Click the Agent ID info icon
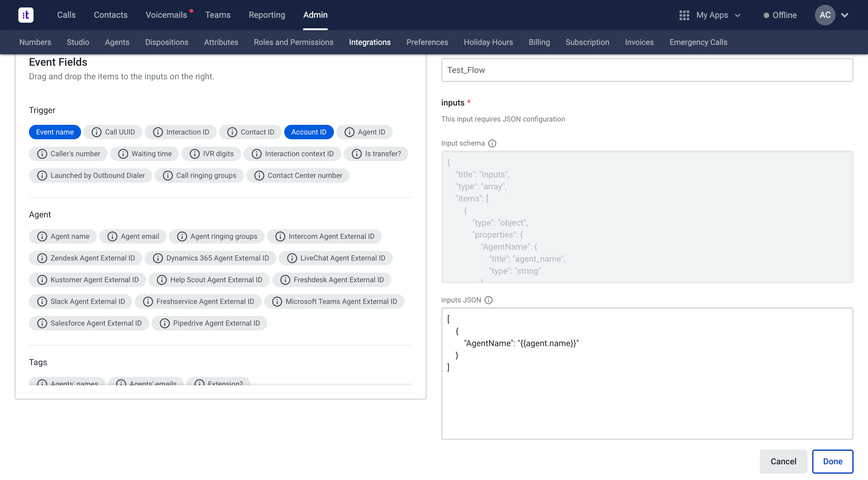The width and height of the screenshot is (868, 480). coord(349,132)
